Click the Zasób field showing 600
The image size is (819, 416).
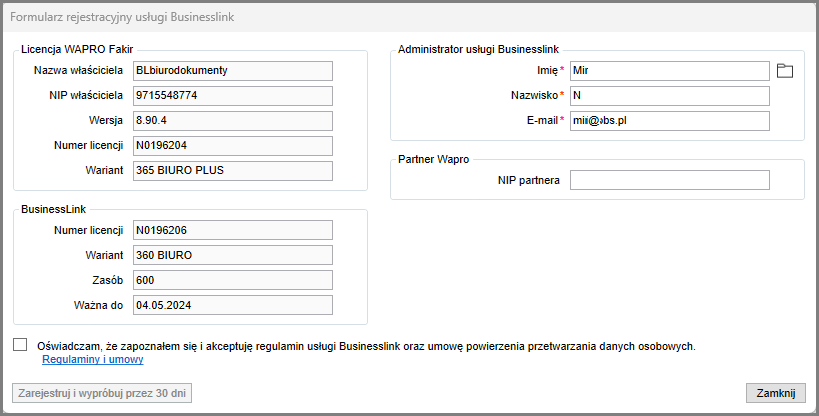point(233,281)
